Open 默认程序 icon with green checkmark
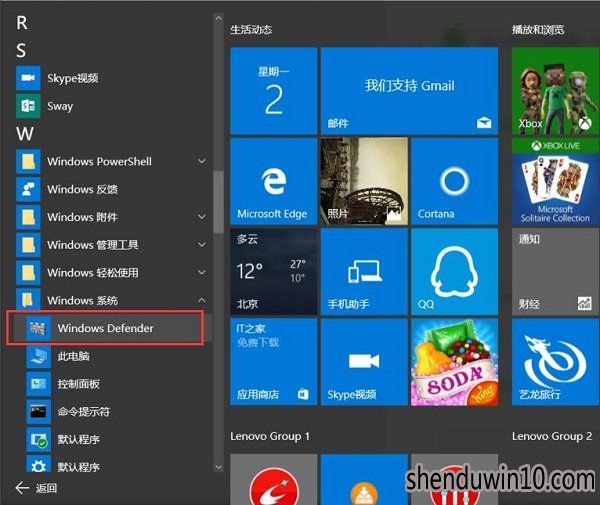 click(38, 440)
